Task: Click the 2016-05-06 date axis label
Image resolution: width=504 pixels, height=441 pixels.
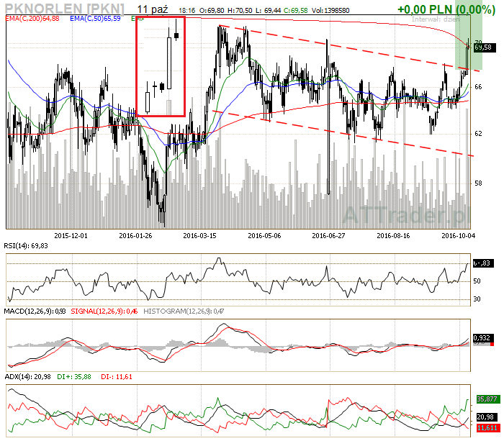Action: 264,236
